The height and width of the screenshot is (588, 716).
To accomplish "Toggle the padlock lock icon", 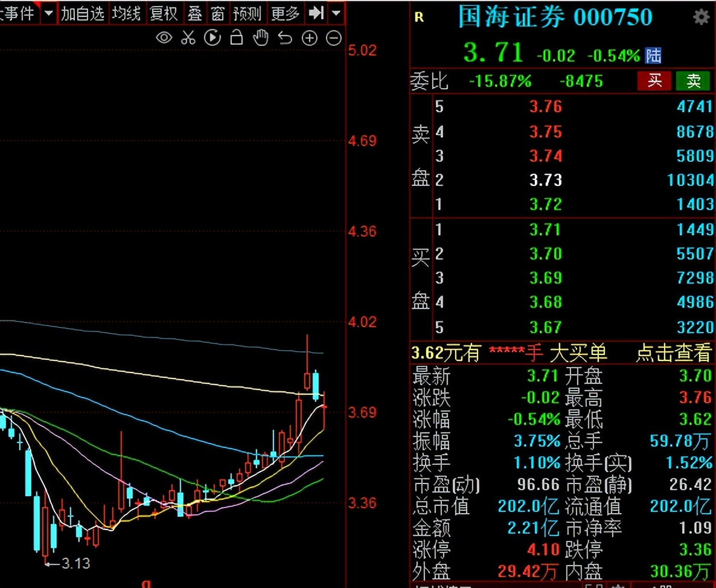I will click(237, 37).
